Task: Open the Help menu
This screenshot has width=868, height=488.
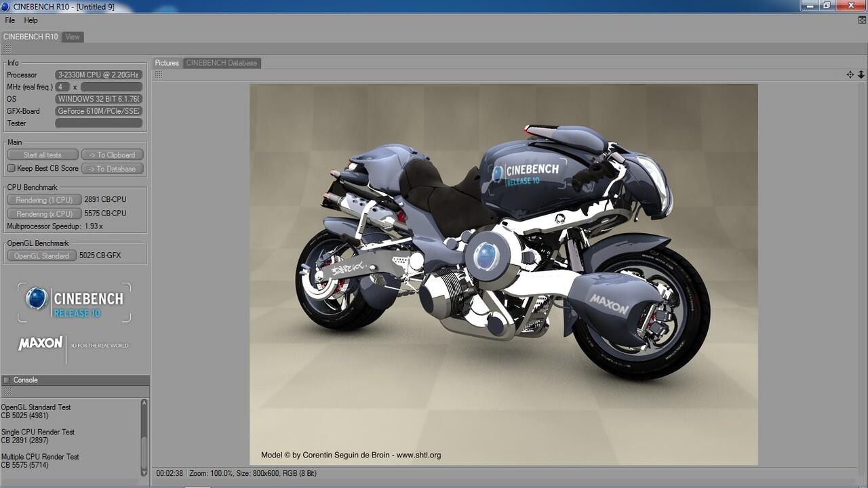Action: click(31, 20)
